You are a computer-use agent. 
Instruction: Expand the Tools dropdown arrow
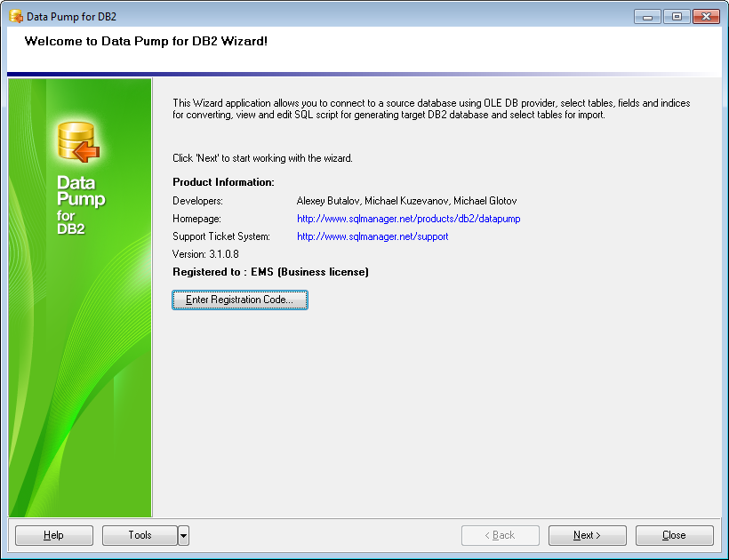[x=184, y=535]
